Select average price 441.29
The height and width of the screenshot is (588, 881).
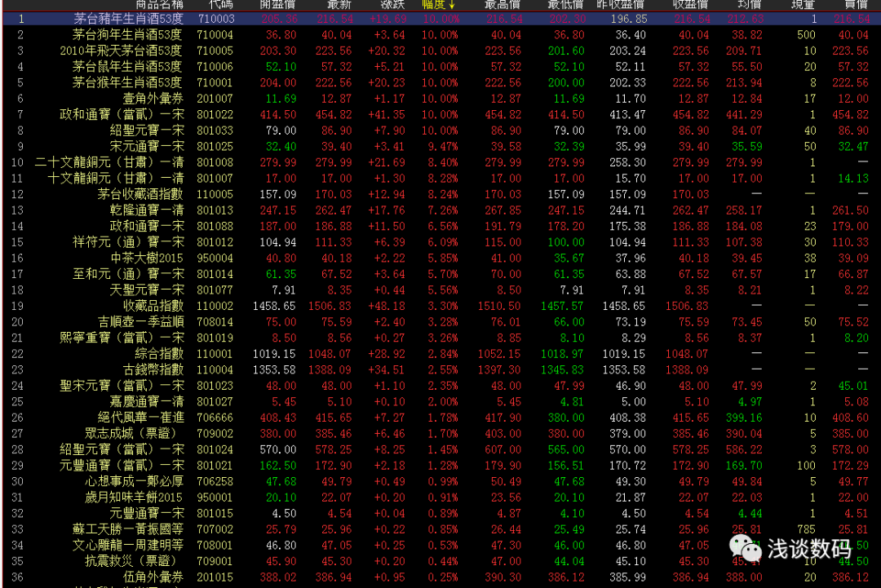(x=744, y=114)
